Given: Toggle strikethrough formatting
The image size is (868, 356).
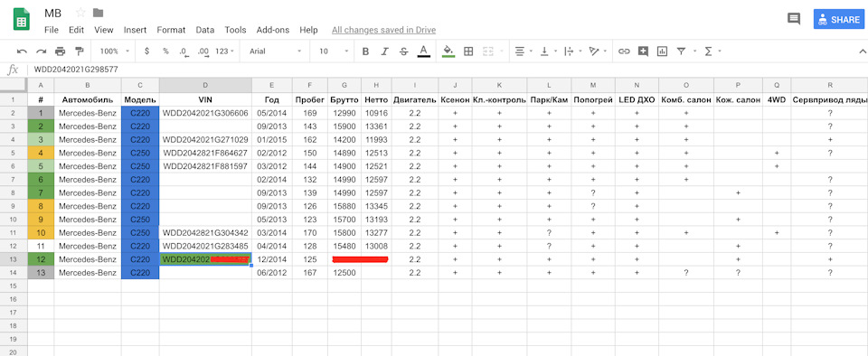Looking at the screenshot, I should click(x=403, y=52).
